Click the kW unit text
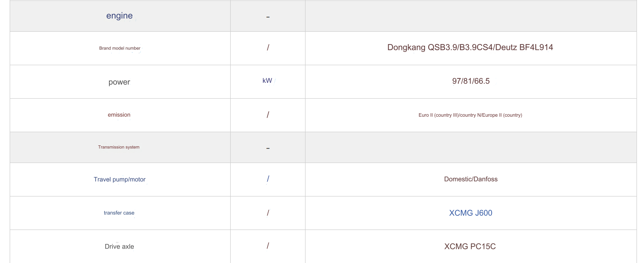644x263 pixels. pos(267,81)
